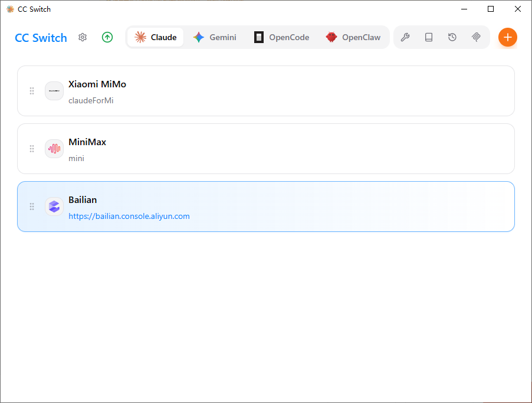Switch to the OpenClaw tab
Viewport: 532px width, 403px height.
pos(353,37)
